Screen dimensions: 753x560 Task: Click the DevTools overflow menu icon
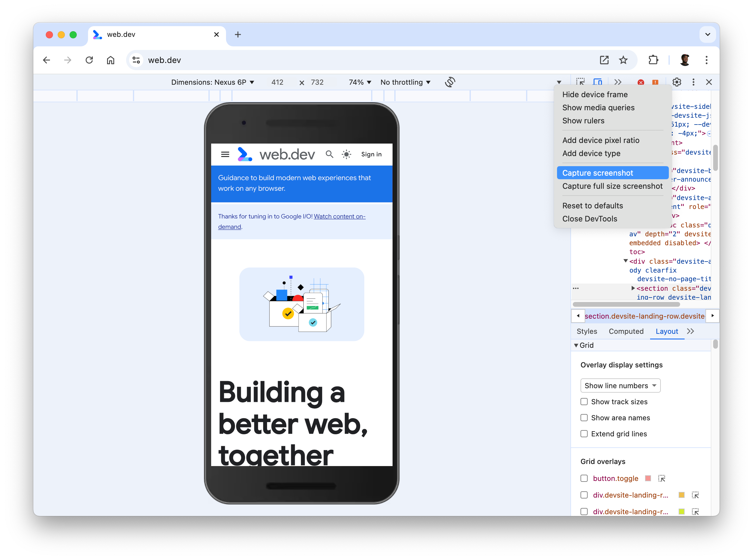(x=694, y=82)
